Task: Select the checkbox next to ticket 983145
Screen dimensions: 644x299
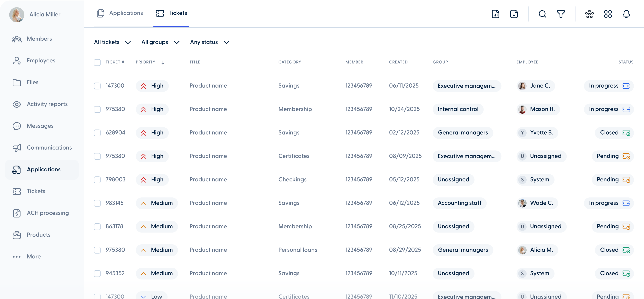Action: 97,203
